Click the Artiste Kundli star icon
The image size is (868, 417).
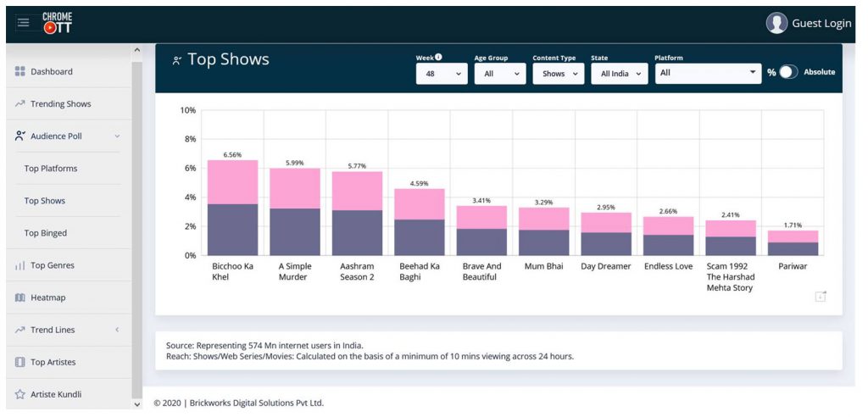(x=20, y=394)
